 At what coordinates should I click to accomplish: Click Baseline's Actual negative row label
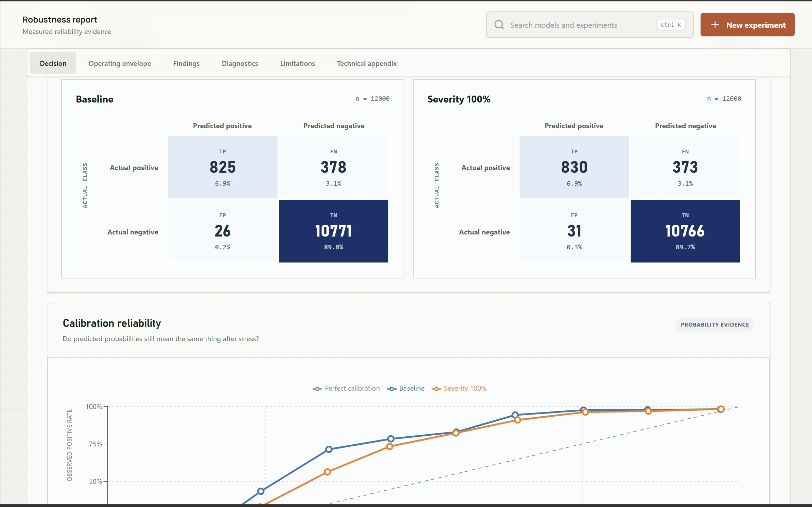point(133,232)
